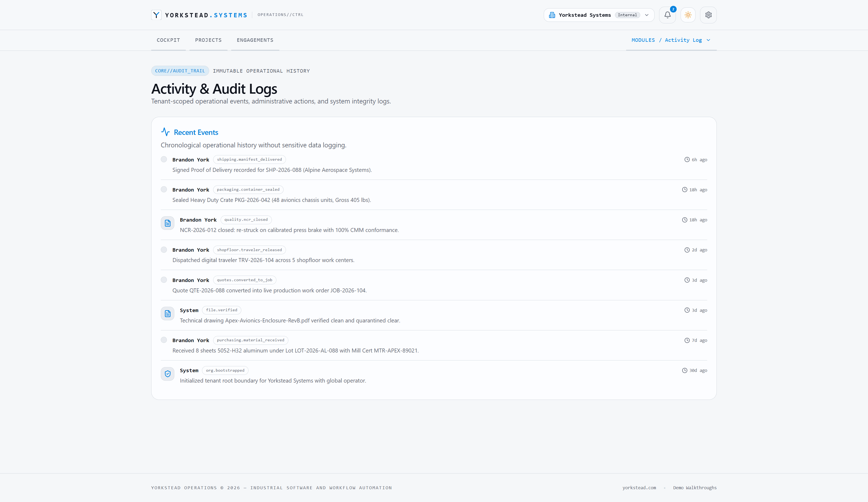Go to the Cockpit tab
The width and height of the screenshot is (868, 502).
[168, 40]
